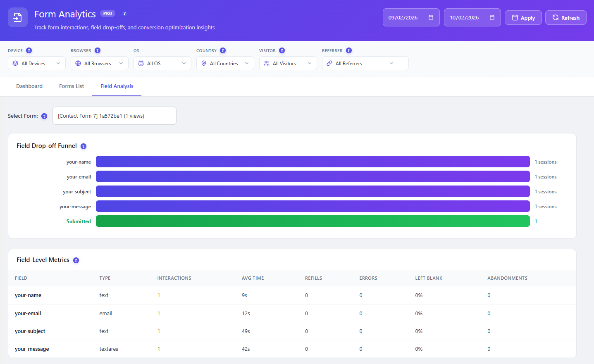594x364 pixels.
Task: Open the All Countries dropdown
Action: point(225,63)
